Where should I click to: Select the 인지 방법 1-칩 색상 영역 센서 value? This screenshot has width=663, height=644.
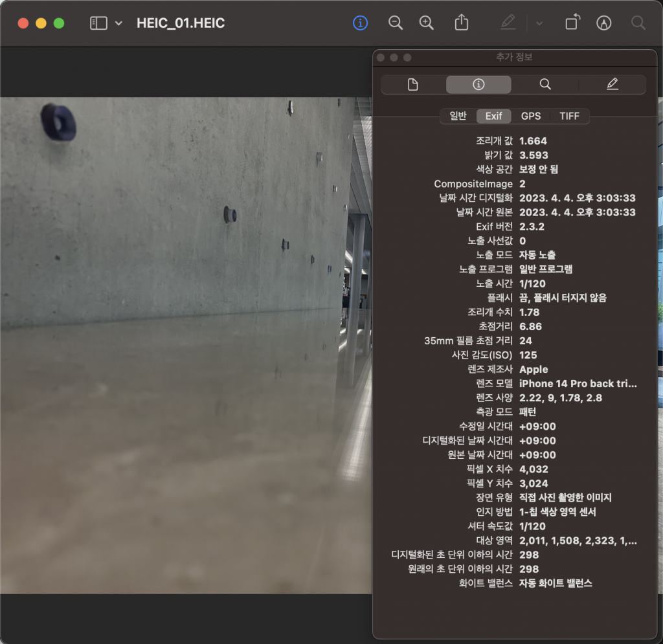(557, 512)
